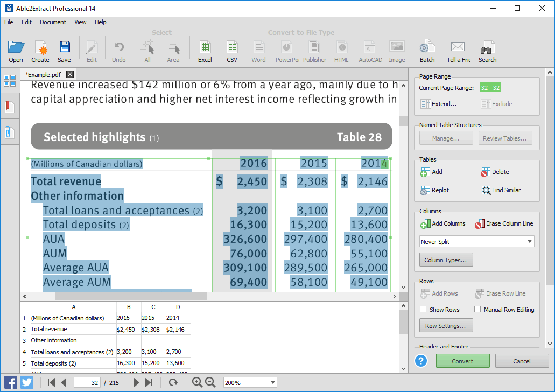Open the attachments paperclip panel
The height and width of the screenshot is (392, 555).
(10, 132)
